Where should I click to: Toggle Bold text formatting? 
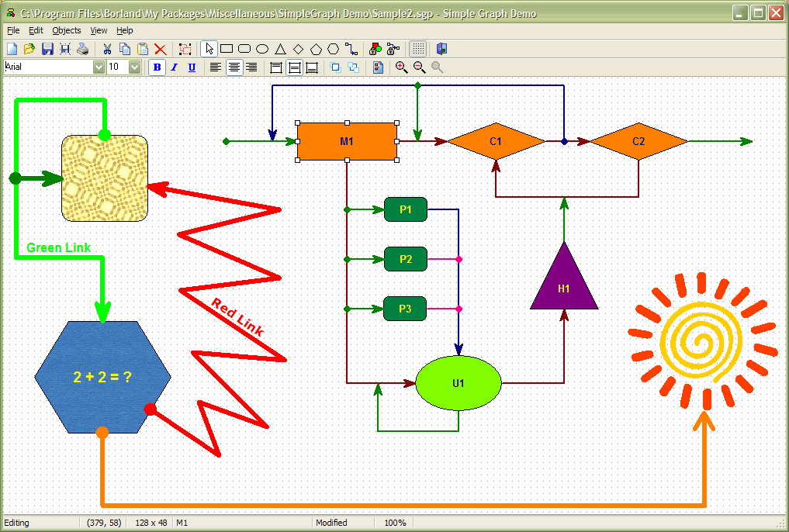pyautogui.click(x=157, y=67)
